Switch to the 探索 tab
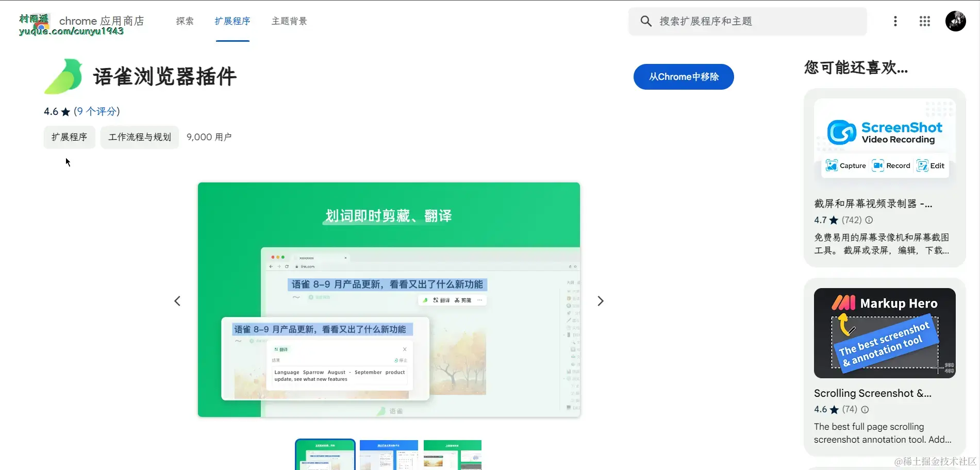 (x=185, y=21)
